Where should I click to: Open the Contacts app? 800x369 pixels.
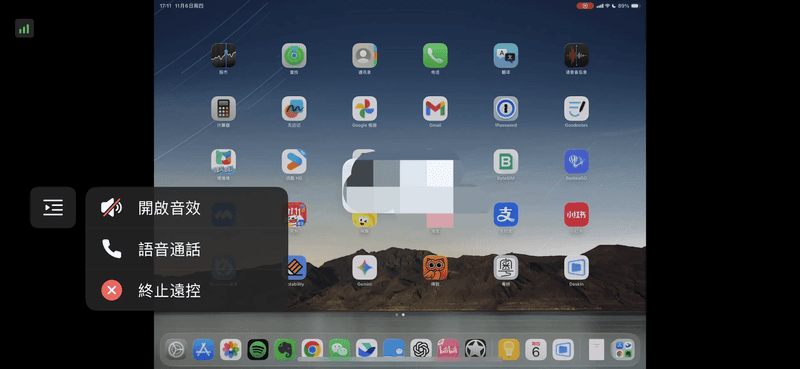364,56
